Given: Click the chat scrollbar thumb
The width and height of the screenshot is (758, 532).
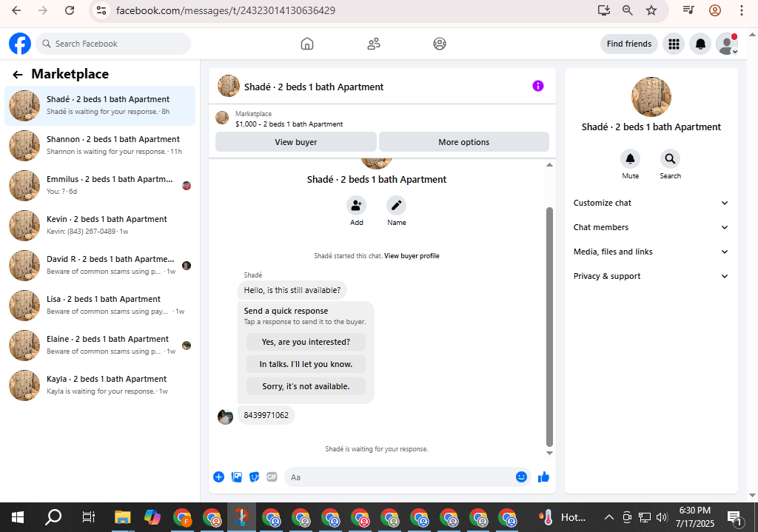Looking at the screenshot, I should pos(549,327).
